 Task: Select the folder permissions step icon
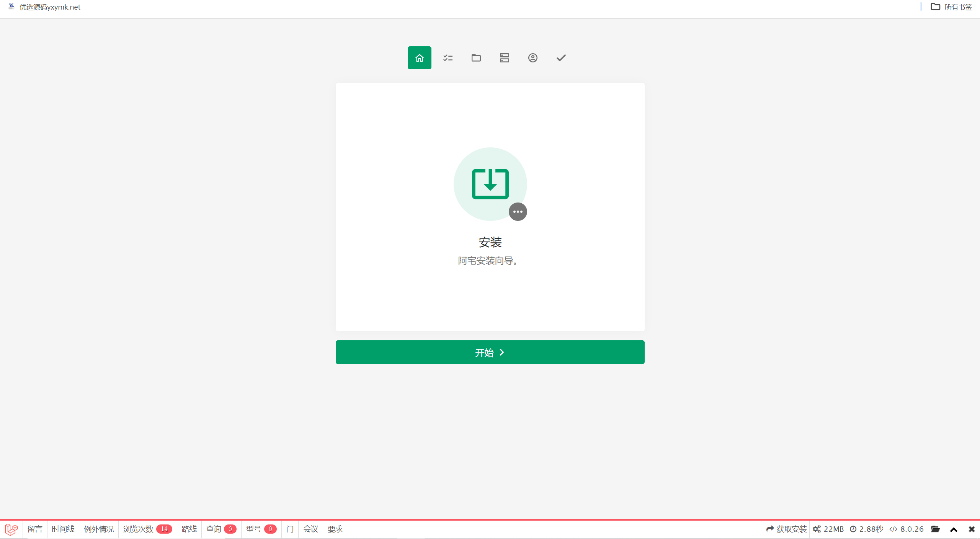click(476, 58)
